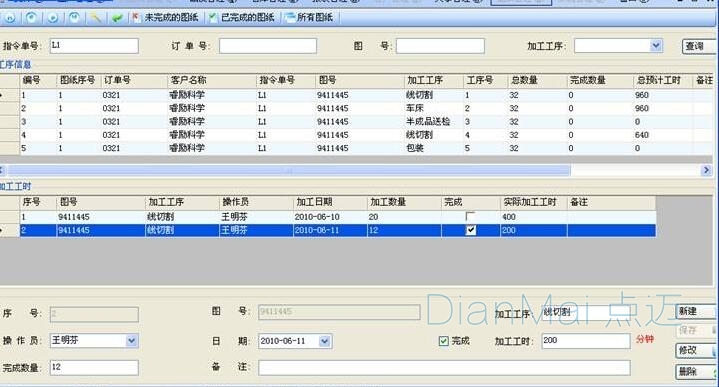This screenshot has width=719, height=387.
Task: Click the bottom 备注 remarks input field
Action: pyautogui.click(x=444, y=368)
